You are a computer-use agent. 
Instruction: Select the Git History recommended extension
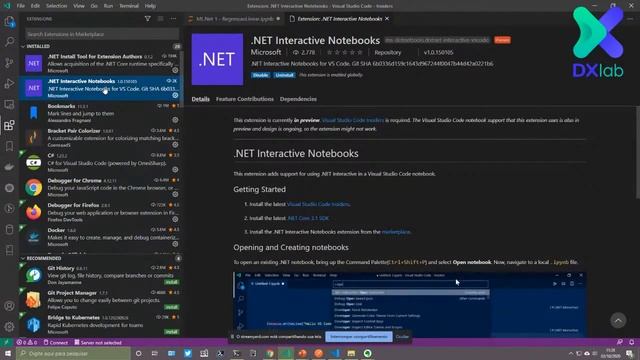(101, 275)
